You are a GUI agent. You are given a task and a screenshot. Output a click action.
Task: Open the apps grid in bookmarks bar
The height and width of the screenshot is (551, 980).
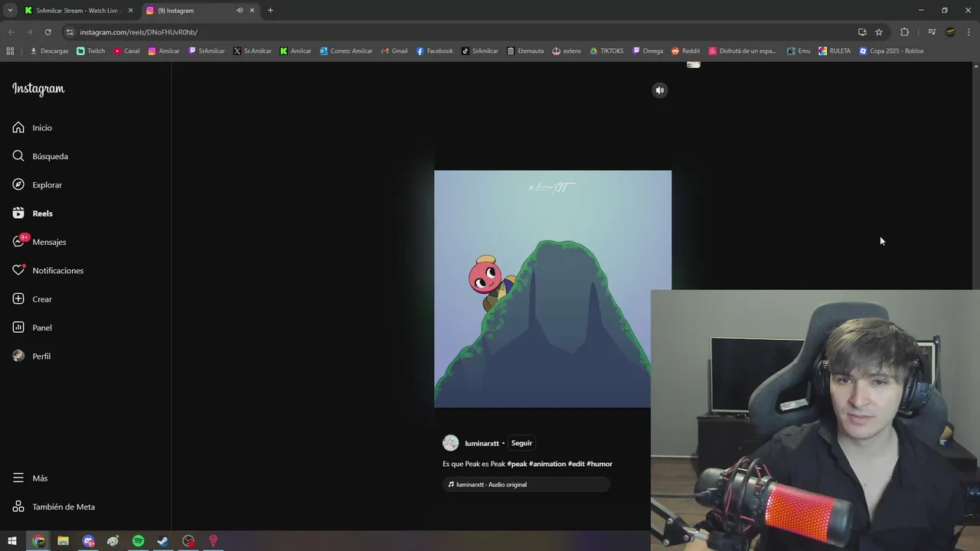(x=10, y=51)
